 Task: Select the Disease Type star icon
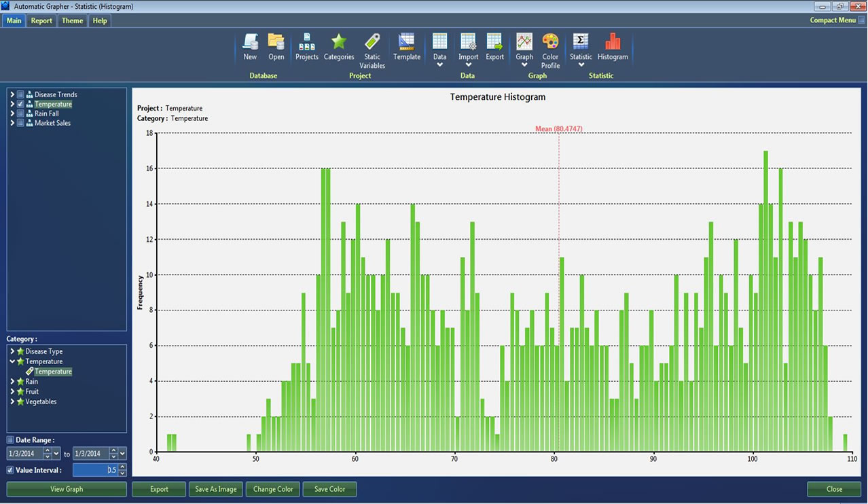click(x=20, y=351)
